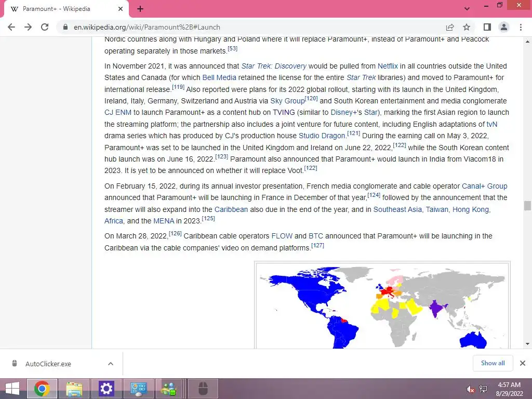This screenshot has height=399, width=532.
Task: Jump to citation [125]
Action: [x=208, y=219]
